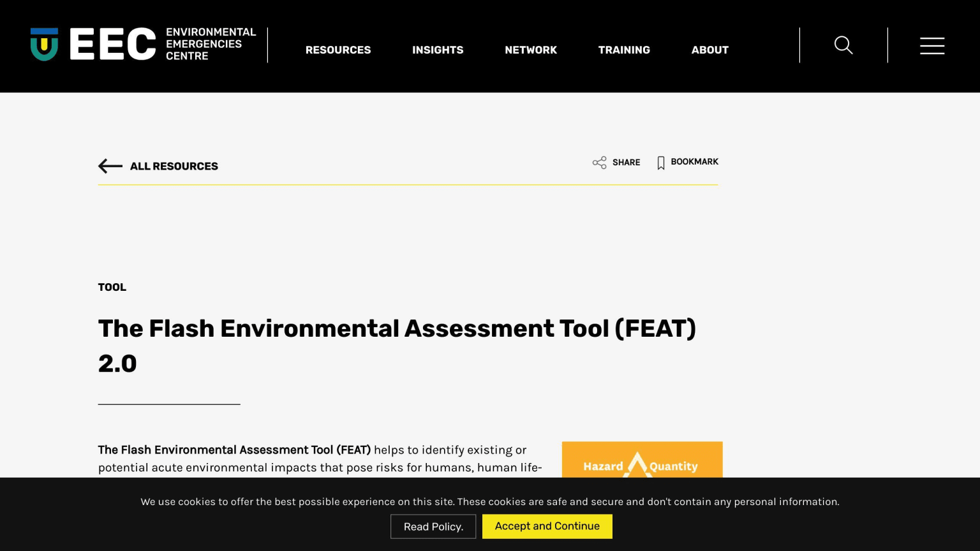Open the Resources menu
This screenshot has width=980, height=551.
338,50
